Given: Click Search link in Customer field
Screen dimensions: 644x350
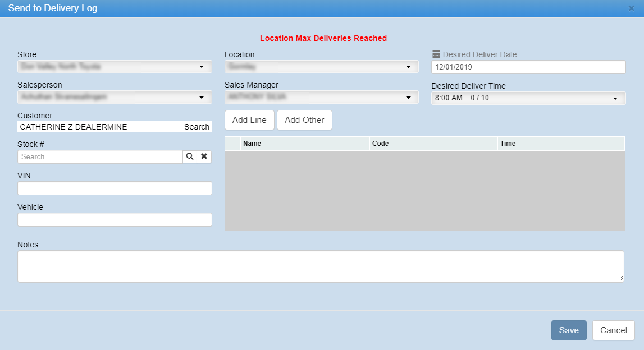Looking at the screenshot, I should pos(197,127).
